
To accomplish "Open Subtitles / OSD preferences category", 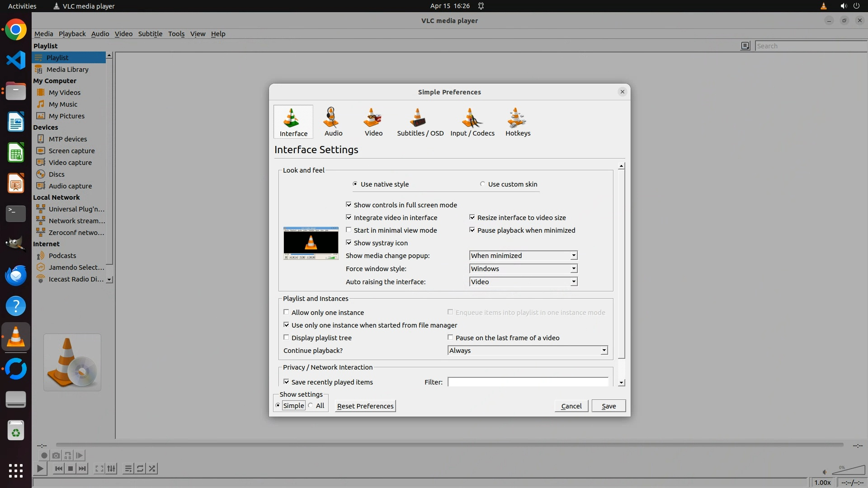I will tap(420, 122).
